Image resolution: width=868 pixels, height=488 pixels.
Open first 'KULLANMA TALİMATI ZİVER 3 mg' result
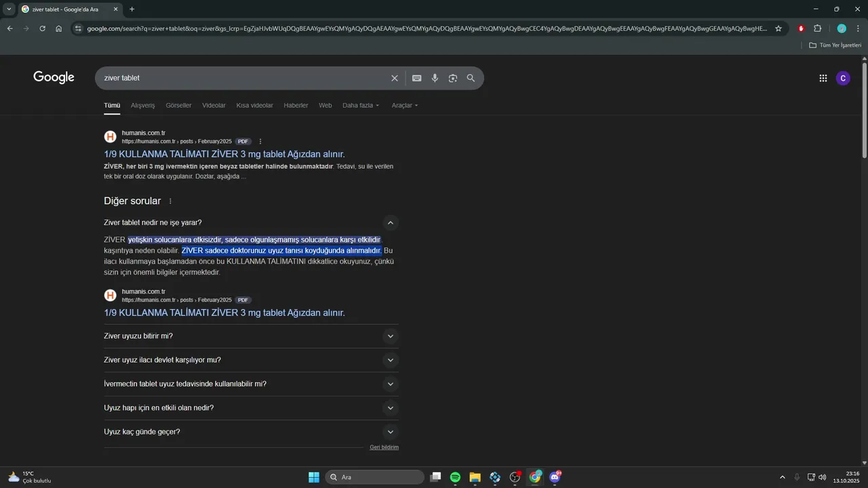[x=224, y=154]
